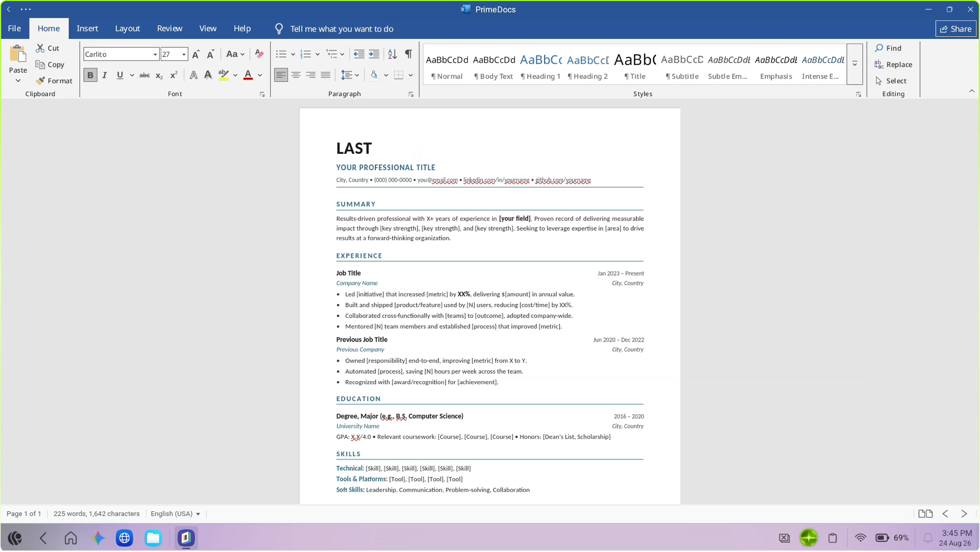
Task: Shrink font size with the smaller A icon
Action: (210, 54)
